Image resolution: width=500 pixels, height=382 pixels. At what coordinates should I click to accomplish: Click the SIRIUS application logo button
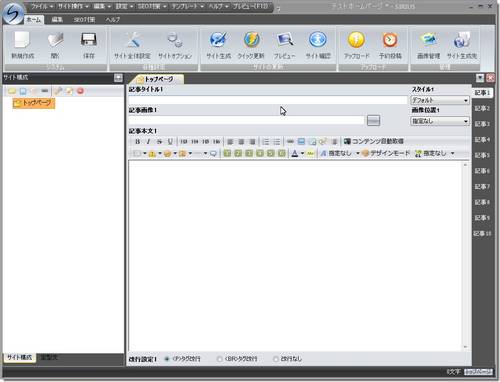click(x=13, y=13)
